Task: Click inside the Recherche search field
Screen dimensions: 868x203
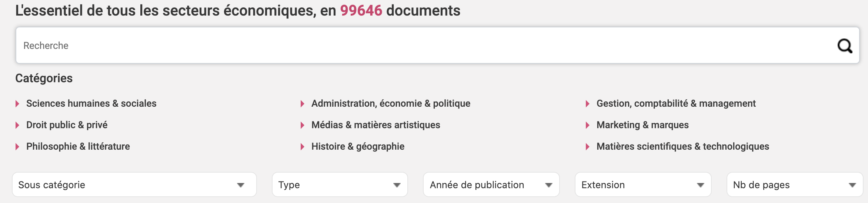Action: click(407, 46)
